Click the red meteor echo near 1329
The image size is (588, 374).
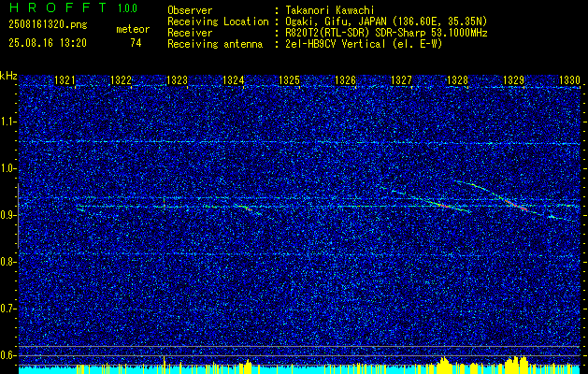pos(517,205)
